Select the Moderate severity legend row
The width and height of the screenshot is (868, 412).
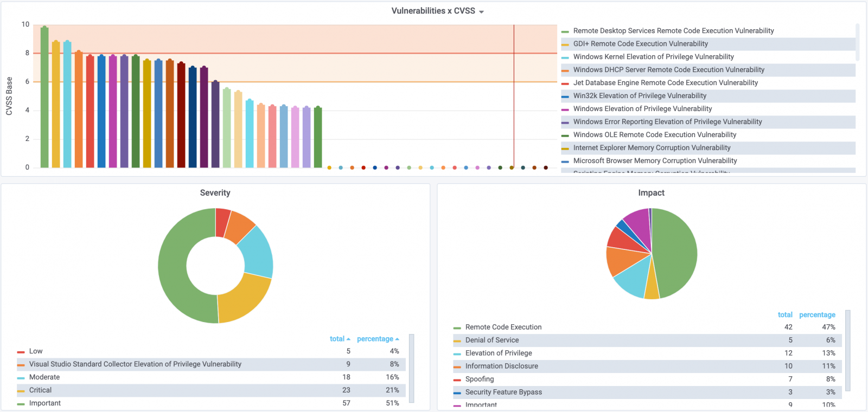point(212,377)
